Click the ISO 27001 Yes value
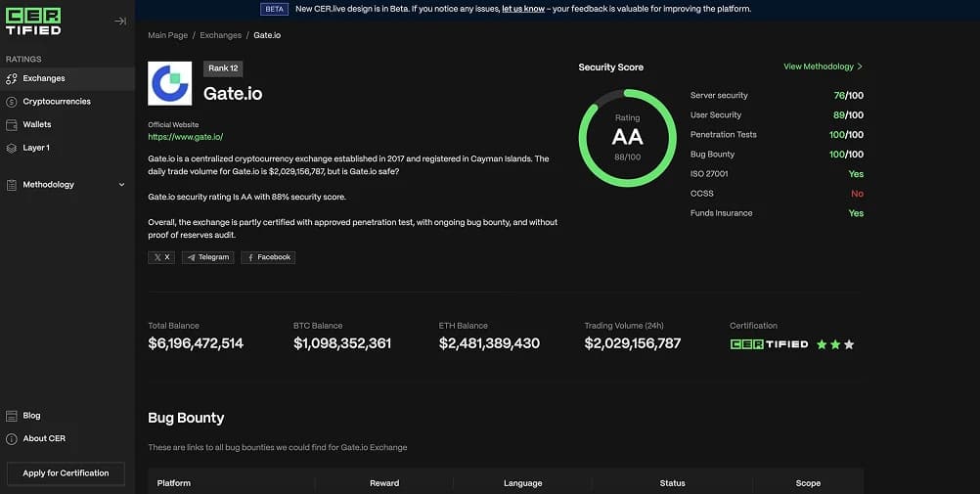980x494 pixels. pyautogui.click(x=856, y=174)
